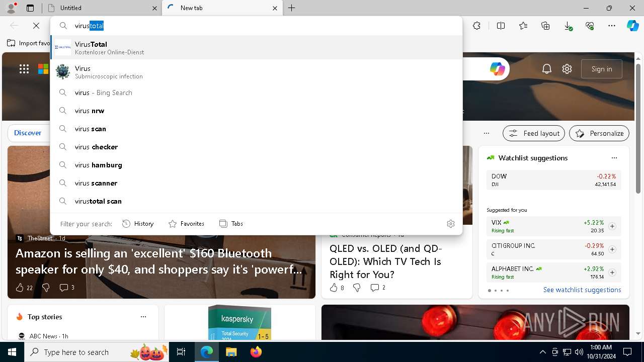Open the Collections icon

tap(545, 26)
